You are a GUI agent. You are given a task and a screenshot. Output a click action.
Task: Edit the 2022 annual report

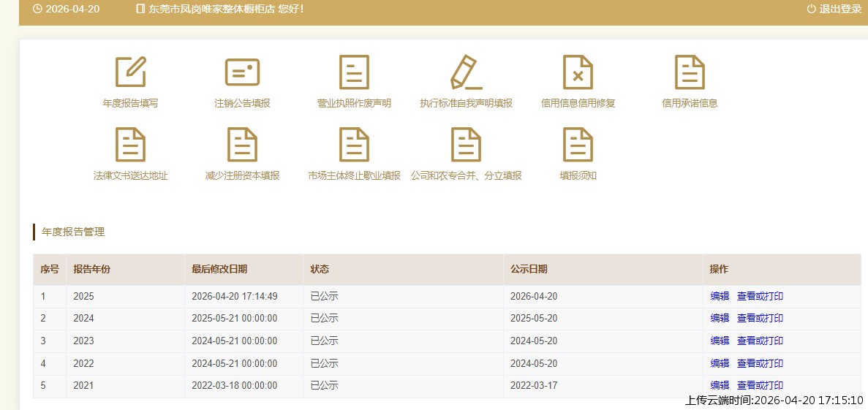pyautogui.click(x=720, y=363)
